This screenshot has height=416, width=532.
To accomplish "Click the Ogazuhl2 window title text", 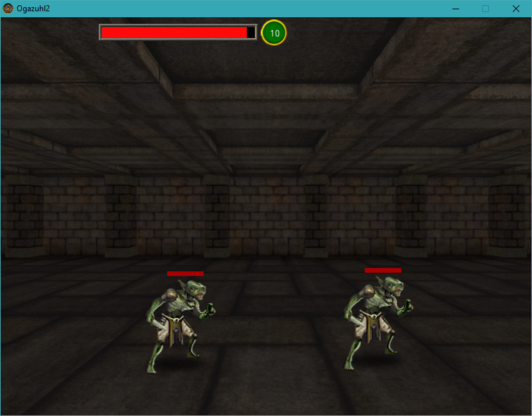I will point(33,9).
